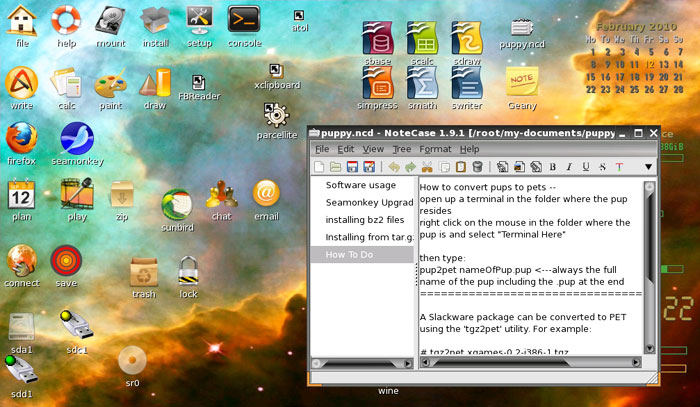Viewport: 700px width, 407px height.
Task: Apply underline with the U icon
Action: click(586, 167)
